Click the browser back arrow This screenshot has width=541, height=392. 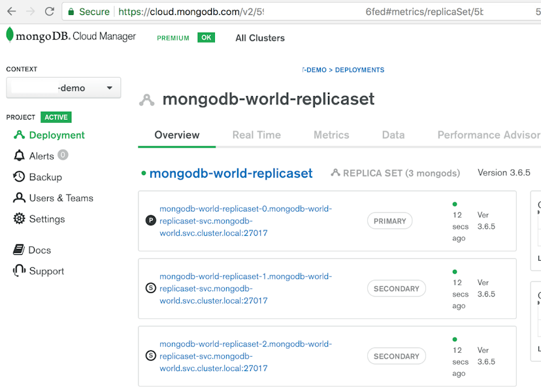pyautogui.click(x=12, y=11)
